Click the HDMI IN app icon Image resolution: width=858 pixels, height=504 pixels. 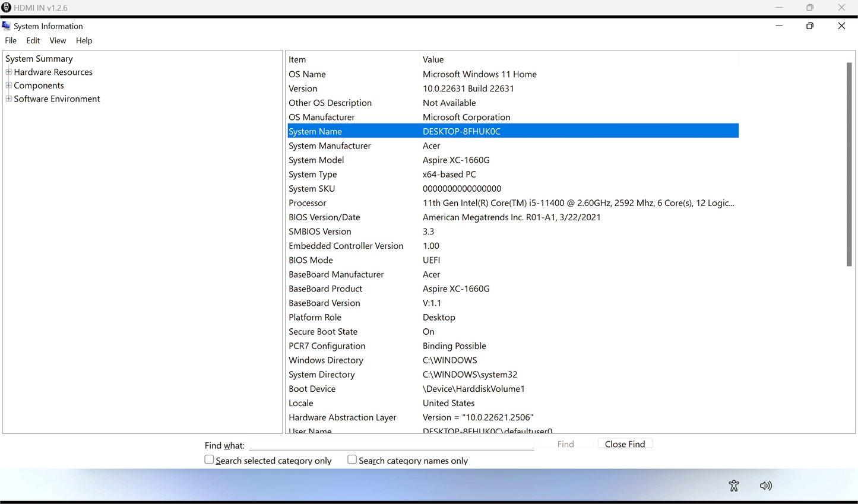pos(7,8)
